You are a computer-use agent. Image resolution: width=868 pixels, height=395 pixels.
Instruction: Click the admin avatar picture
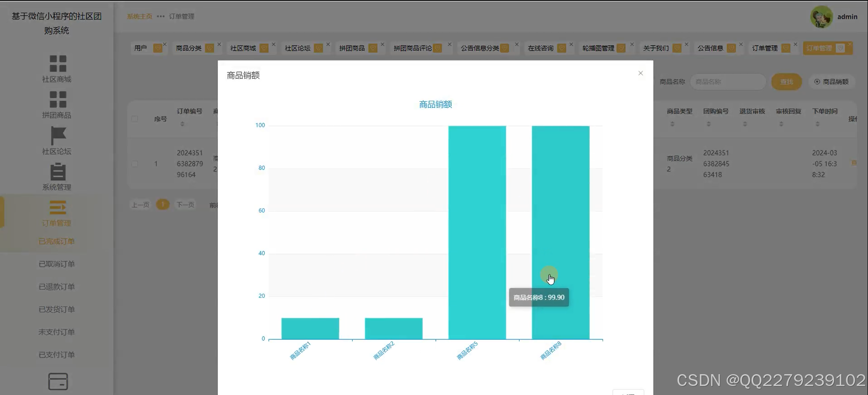click(x=821, y=17)
